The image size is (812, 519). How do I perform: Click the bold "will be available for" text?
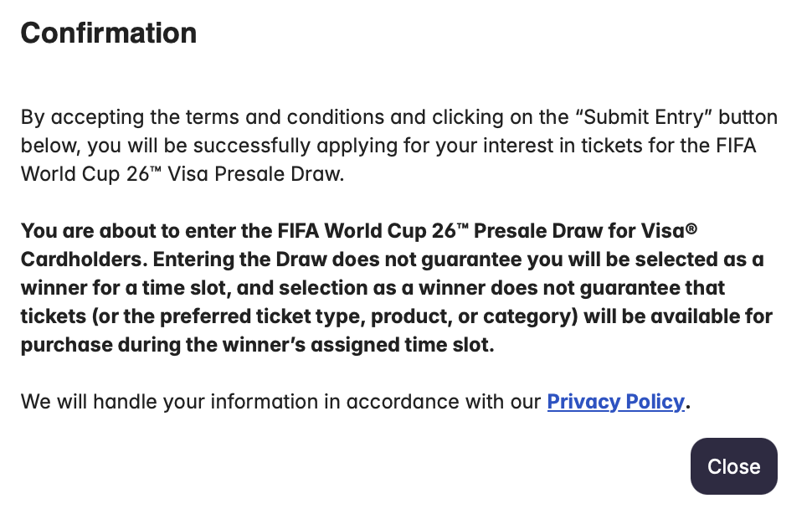pos(678,316)
